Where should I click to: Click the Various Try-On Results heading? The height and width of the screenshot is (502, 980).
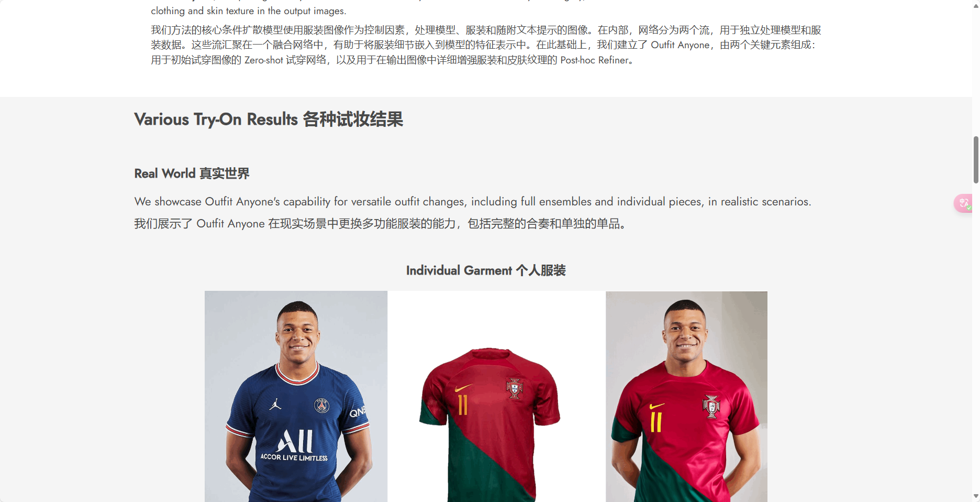pos(269,119)
